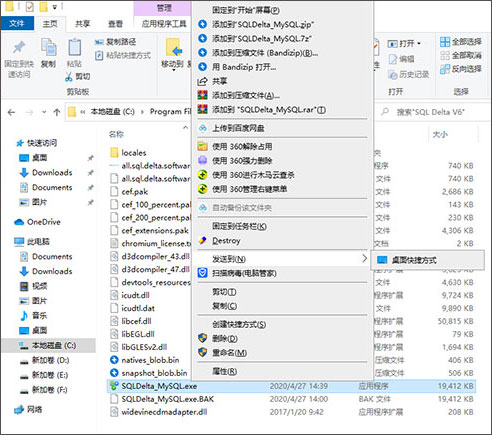The image size is (492, 435).
Task: Choose 共享 in context menu
Action: click(283, 81)
